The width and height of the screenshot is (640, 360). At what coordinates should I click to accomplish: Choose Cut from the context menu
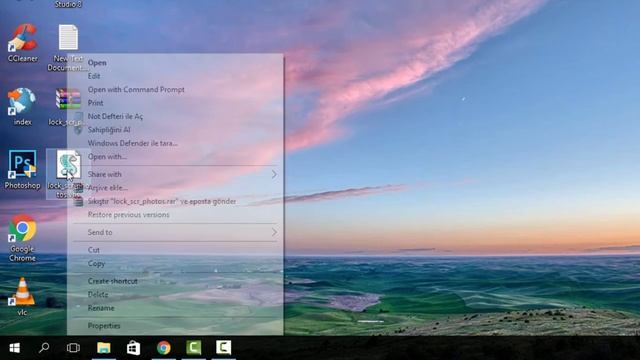click(93, 250)
